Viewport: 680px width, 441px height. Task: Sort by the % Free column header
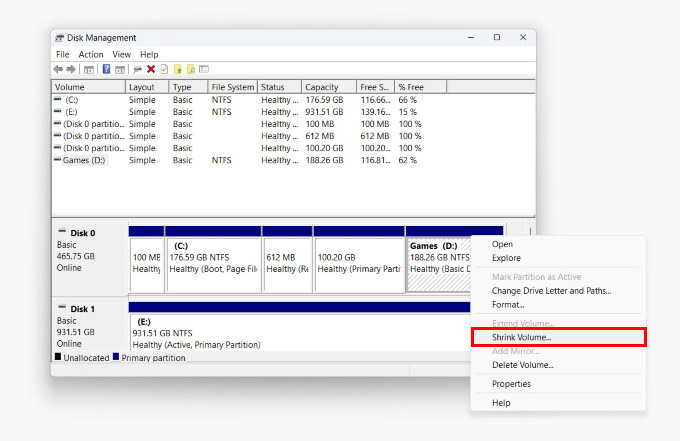coord(420,87)
